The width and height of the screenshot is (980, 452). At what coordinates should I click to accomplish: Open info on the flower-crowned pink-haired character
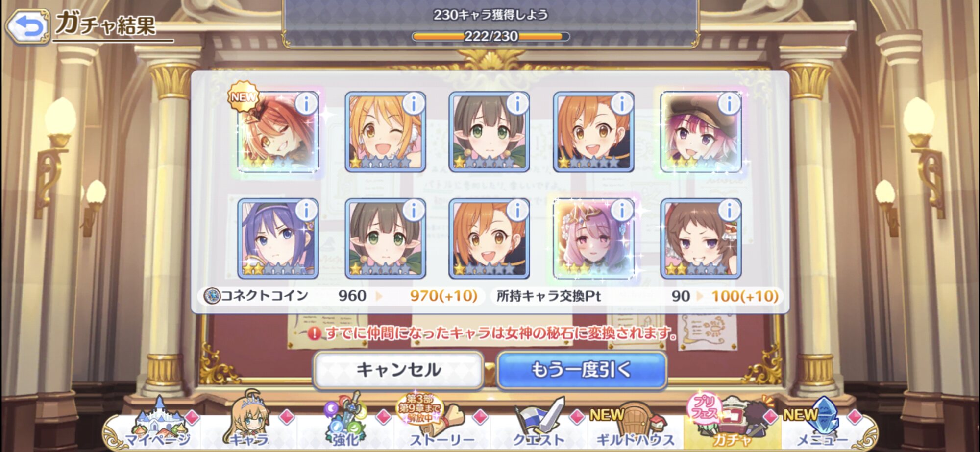tap(622, 211)
